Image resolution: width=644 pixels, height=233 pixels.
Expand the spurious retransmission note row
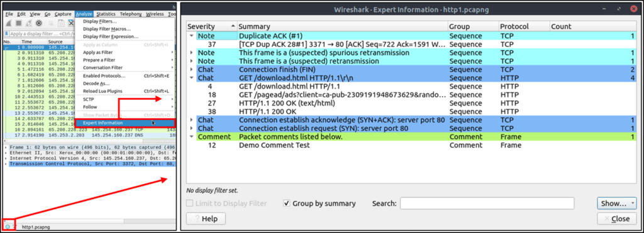click(x=191, y=53)
